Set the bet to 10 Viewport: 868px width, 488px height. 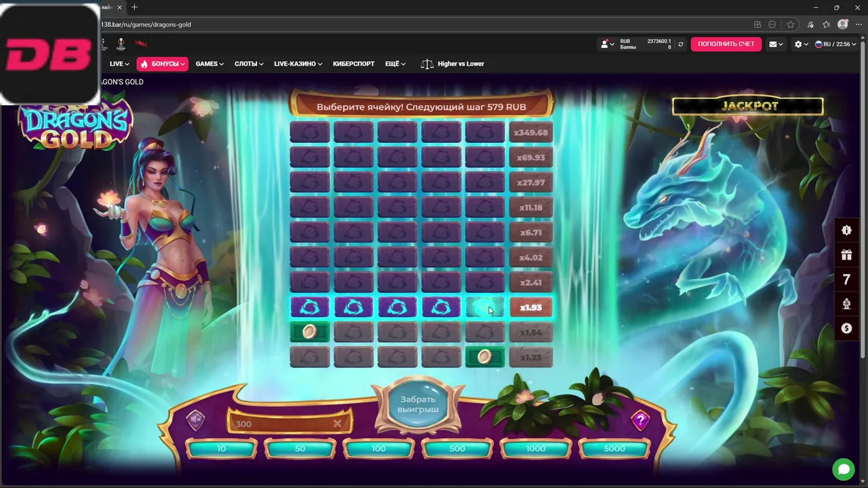pos(221,449)
